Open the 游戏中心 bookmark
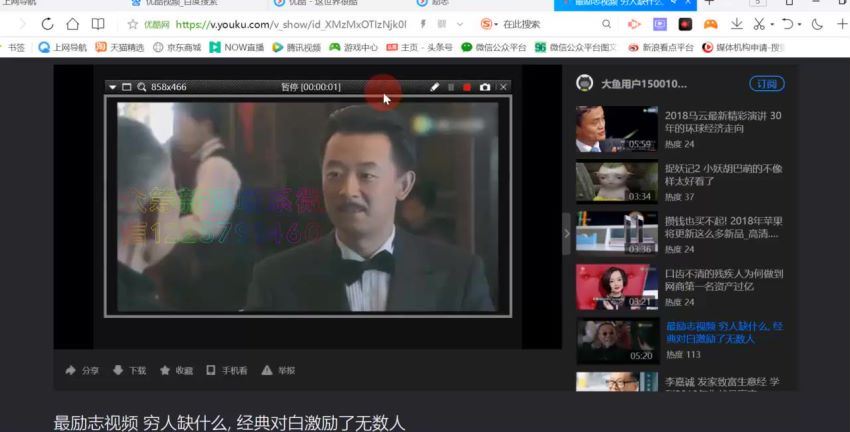This screenshot has width=850, height=432. 353,48
